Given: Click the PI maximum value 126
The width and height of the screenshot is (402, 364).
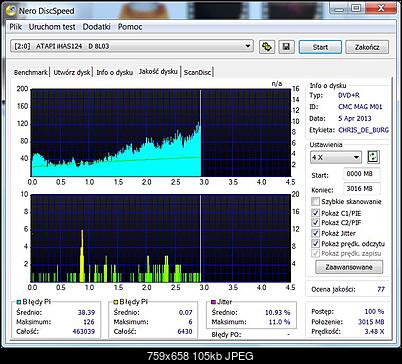Looking at the screenshot, I should 89,322.
